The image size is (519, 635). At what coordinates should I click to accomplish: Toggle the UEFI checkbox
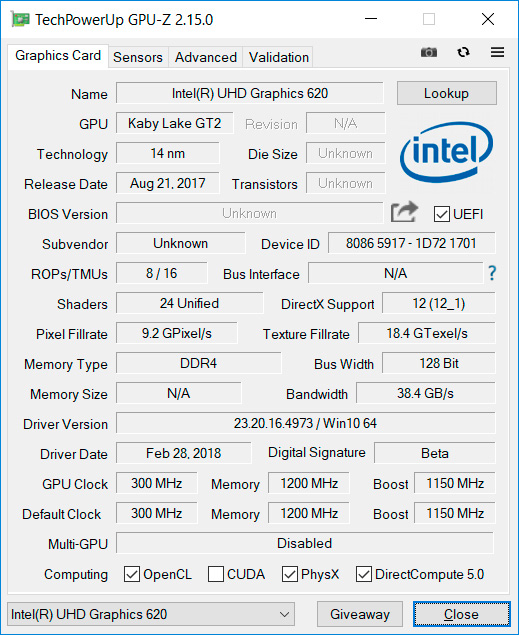[442, 214]
